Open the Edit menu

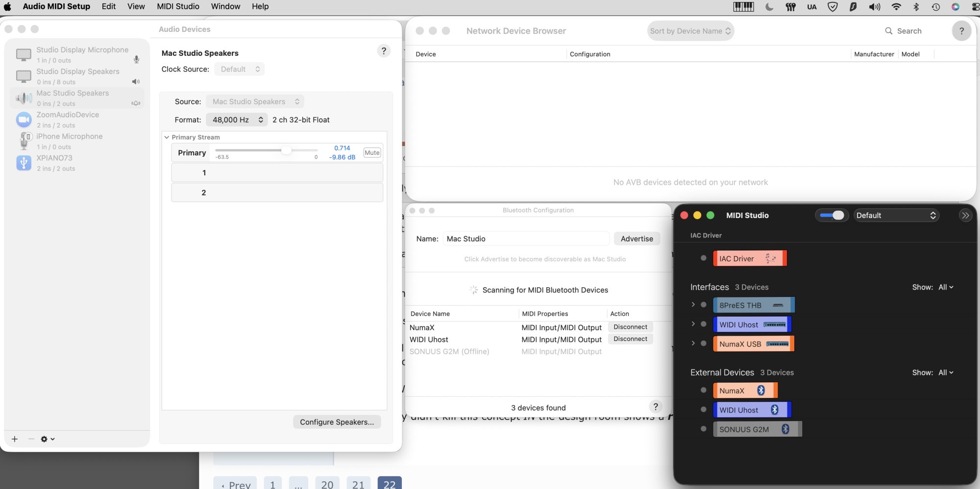pos(109,6)
